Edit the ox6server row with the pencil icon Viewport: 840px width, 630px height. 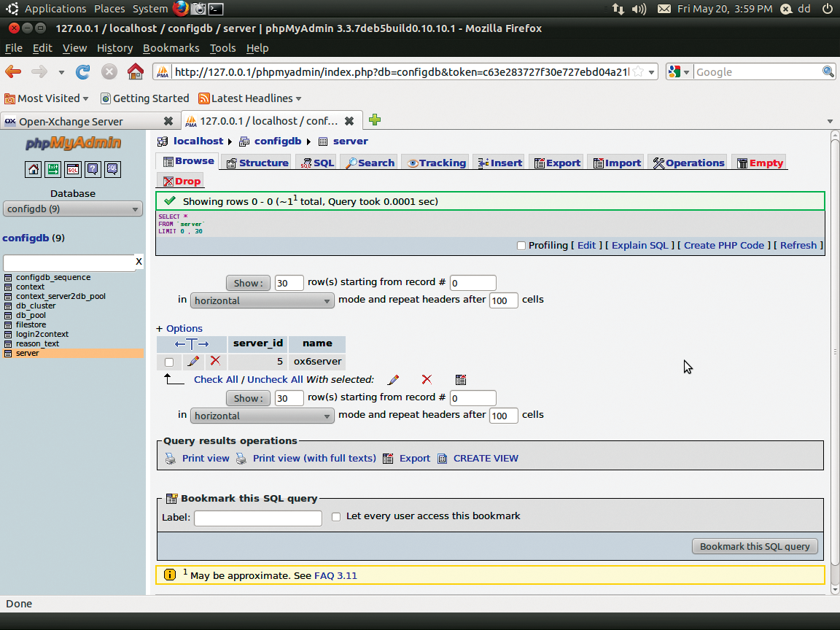(193, 361)
